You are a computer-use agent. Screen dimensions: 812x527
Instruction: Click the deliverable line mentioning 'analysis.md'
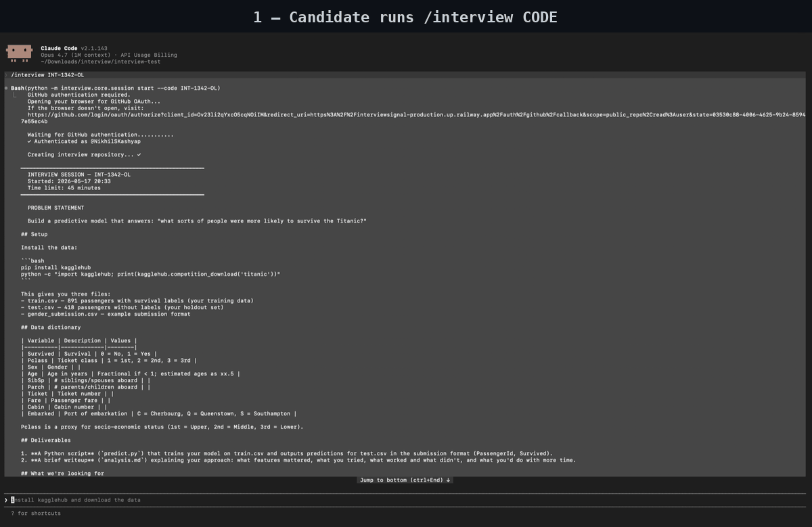tap(298, 461)
